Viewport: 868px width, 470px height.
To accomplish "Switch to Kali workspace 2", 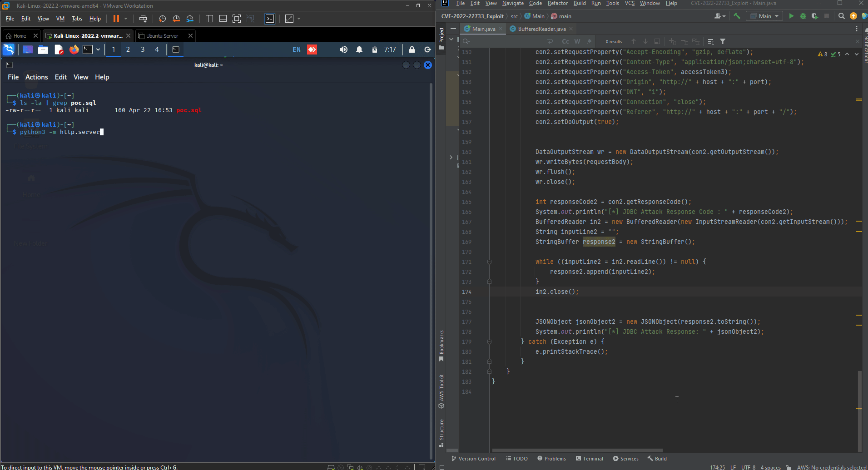I will 128,49.
